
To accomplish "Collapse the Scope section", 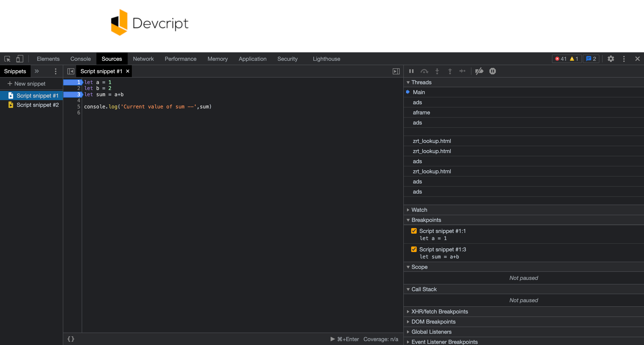I will pos(408,267).
